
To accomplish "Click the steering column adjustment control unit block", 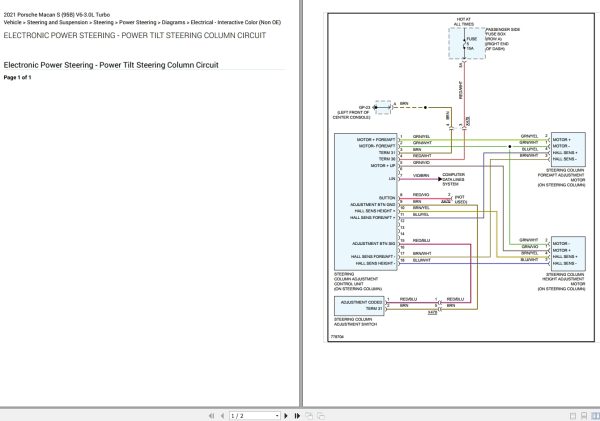I will (366, 202).
